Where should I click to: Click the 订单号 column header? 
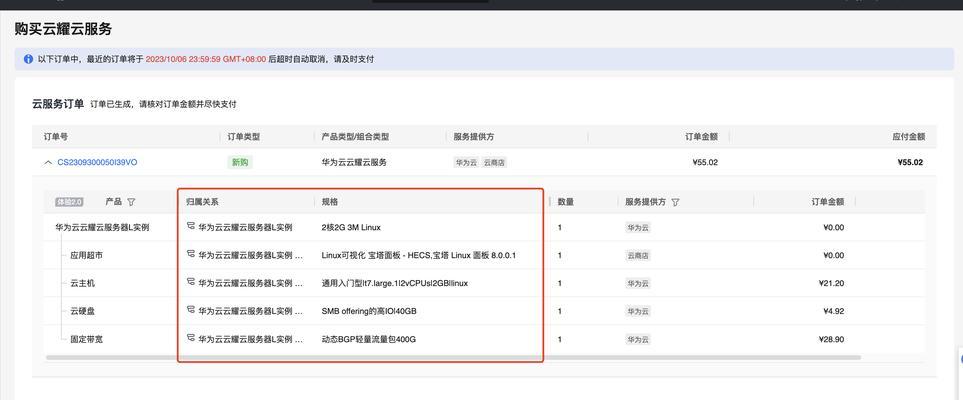(56, 137)
